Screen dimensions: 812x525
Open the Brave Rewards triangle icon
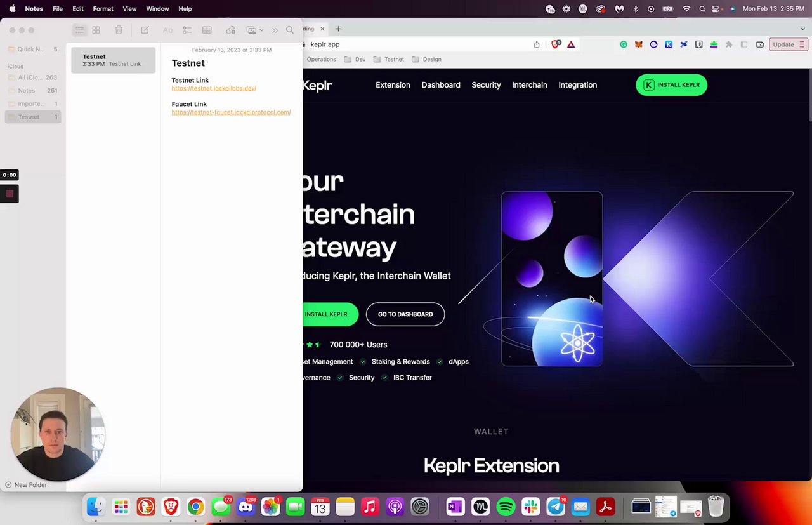571,44
